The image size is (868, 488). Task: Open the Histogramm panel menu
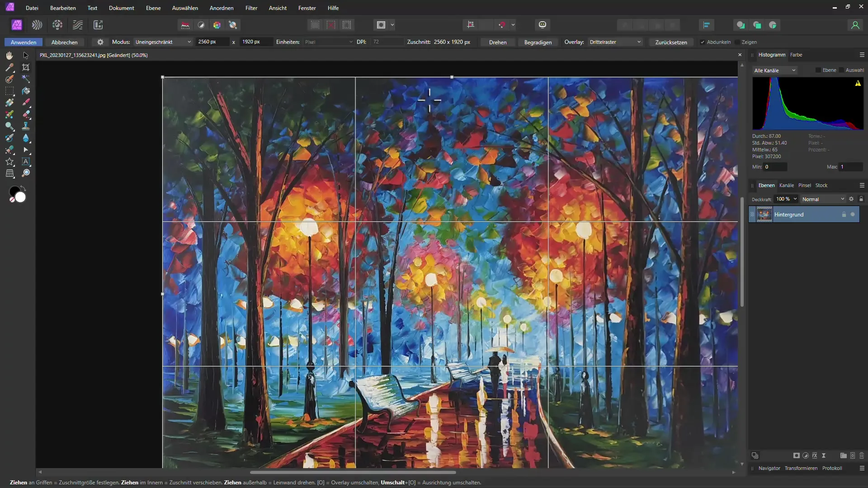tap(862, 55)
